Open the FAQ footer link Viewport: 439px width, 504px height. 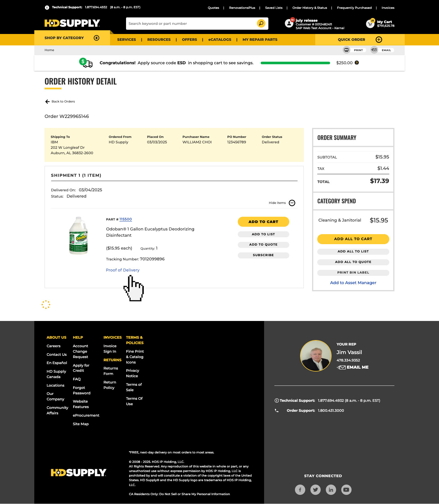pyautogui.click(x=77, y=379)
